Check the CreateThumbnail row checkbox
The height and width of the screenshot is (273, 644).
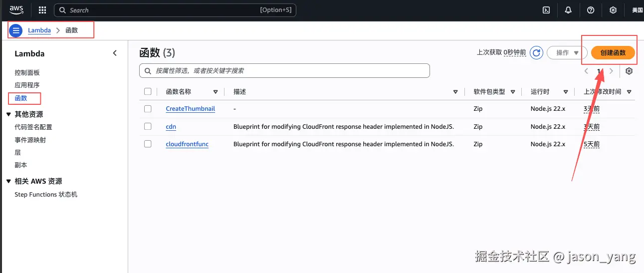(148, 108)
